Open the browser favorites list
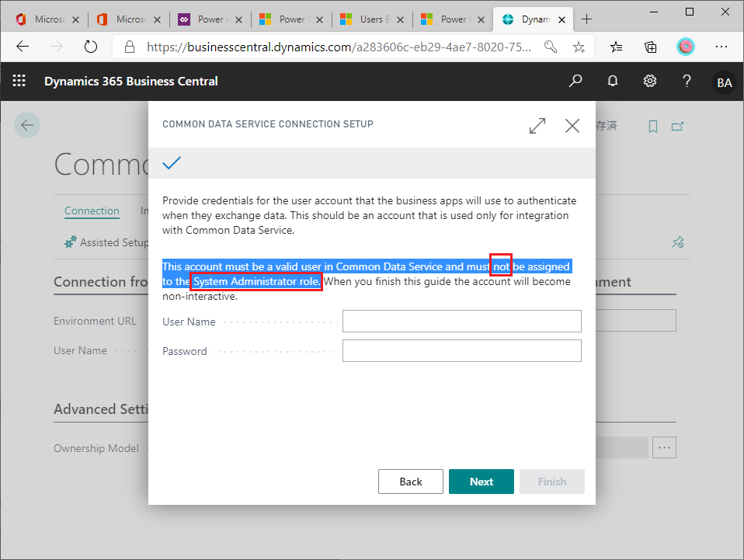744x560 pixels. click(x=616, y=47)
